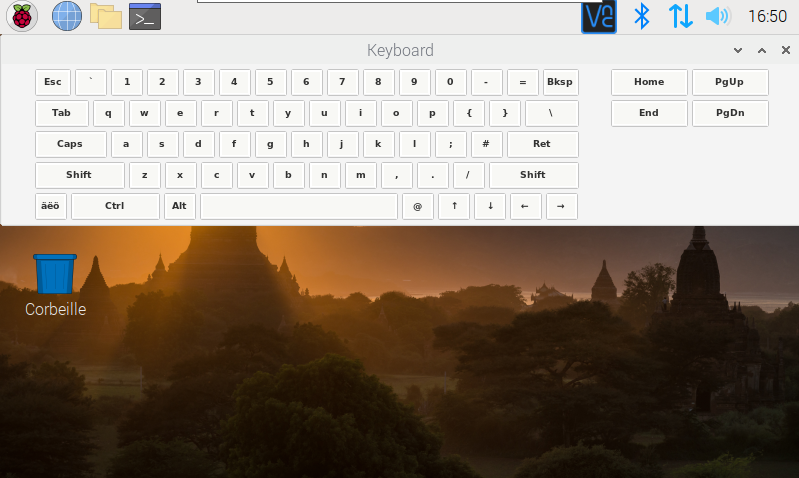Launch the Terminal from the taskbar
799x478 pixels.
pyautogui.click(x=145, y=16)
